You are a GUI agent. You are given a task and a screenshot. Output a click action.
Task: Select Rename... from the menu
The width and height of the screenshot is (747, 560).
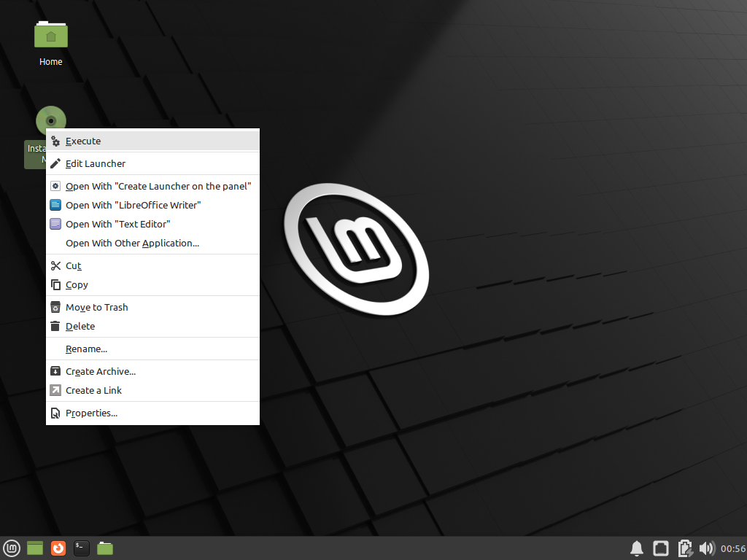152,349
